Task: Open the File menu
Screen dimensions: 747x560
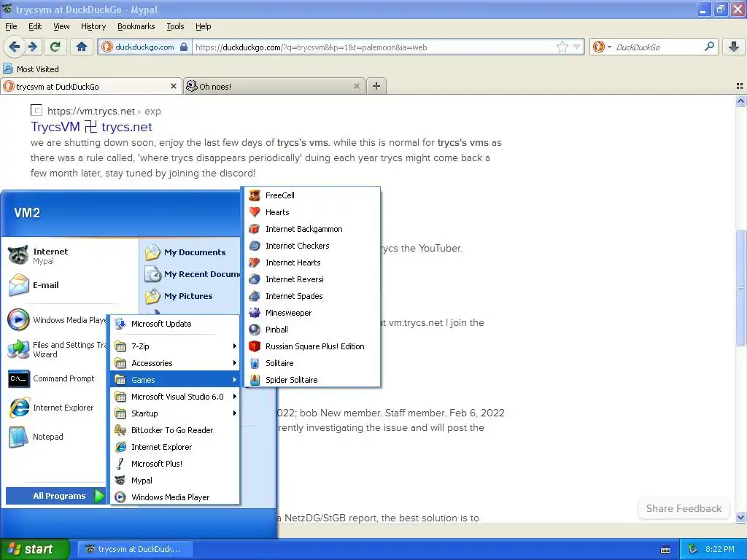Action: [x=11, y=26]
